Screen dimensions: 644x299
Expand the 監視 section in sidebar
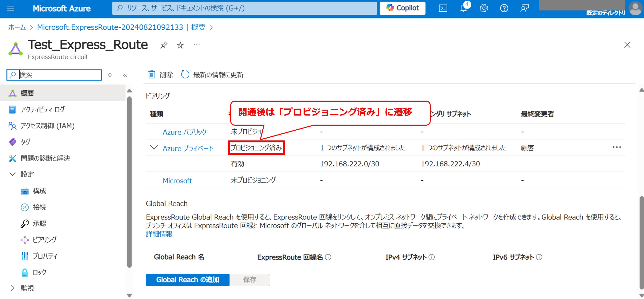point(13,288)
